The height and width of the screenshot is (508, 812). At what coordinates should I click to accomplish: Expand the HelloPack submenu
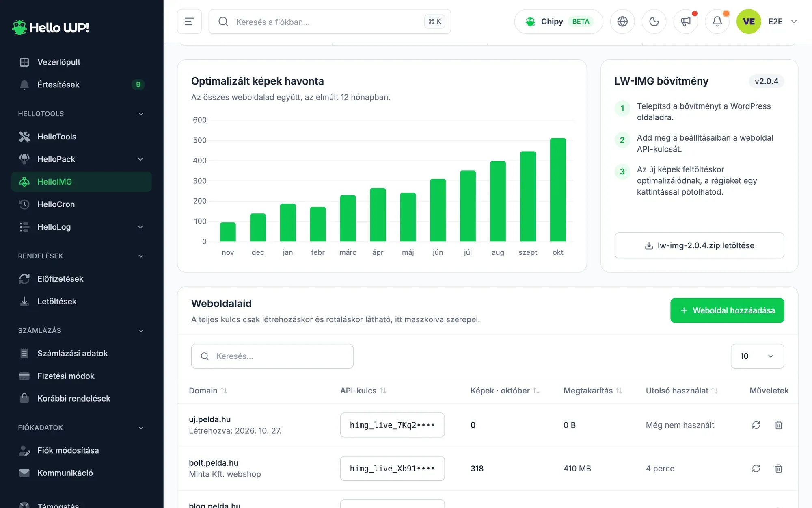[140, 159]
